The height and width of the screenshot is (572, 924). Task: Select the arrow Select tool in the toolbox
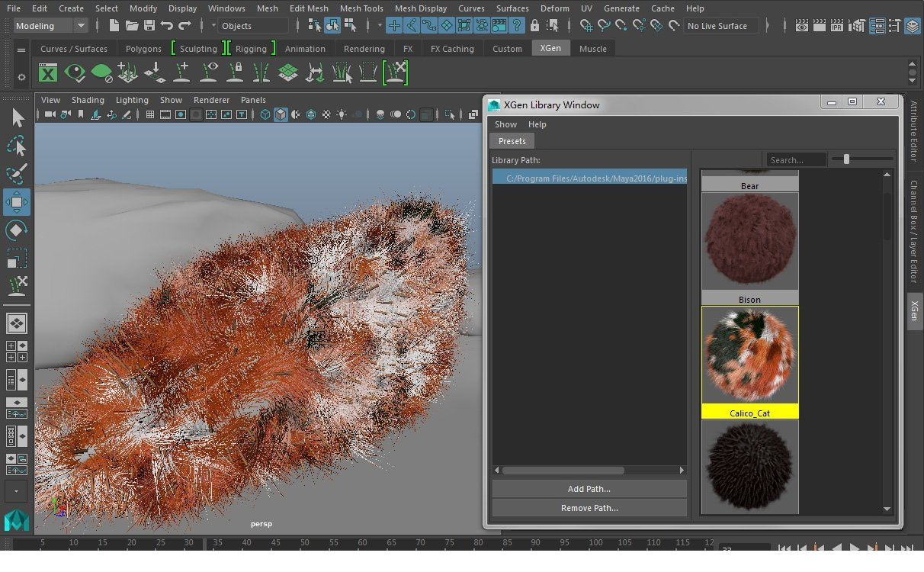click(17, 117)
